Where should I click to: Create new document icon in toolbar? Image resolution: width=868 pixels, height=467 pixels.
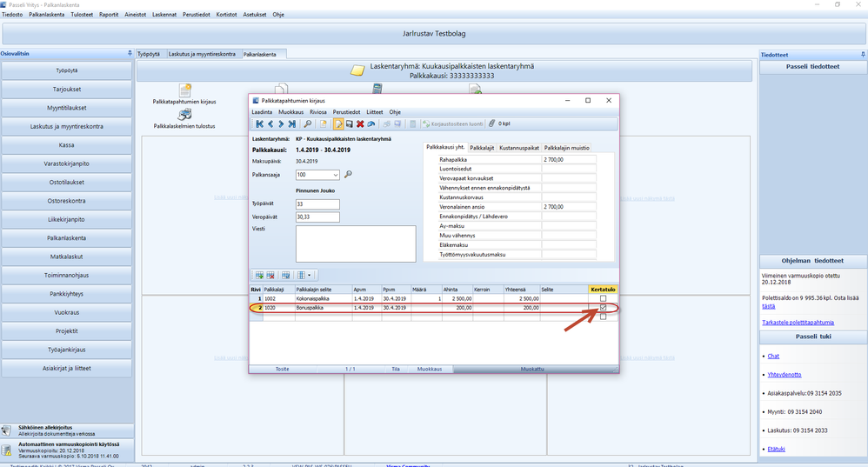(324, 124)
